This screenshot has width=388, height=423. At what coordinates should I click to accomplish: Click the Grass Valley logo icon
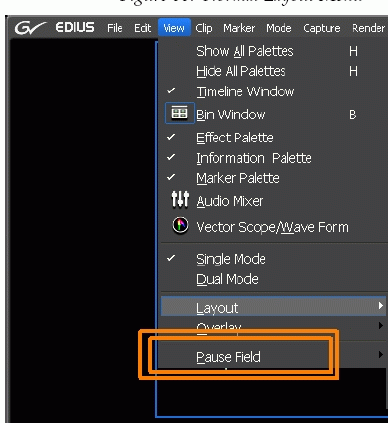30,28
